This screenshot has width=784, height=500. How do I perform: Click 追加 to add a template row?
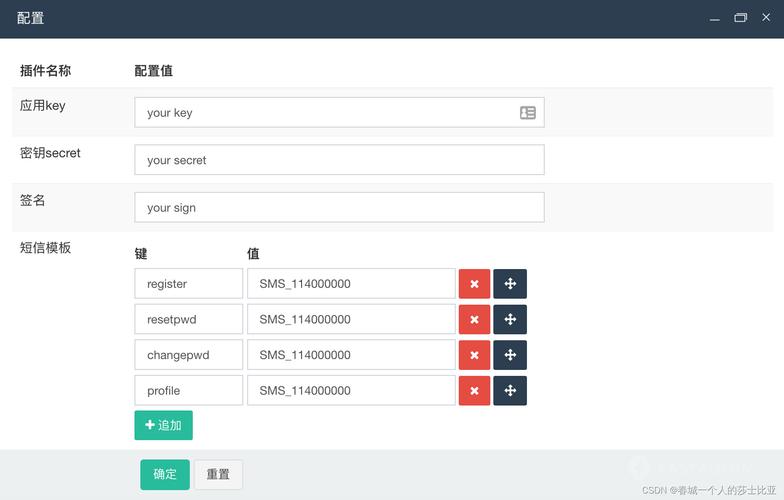tap(164, 425)
